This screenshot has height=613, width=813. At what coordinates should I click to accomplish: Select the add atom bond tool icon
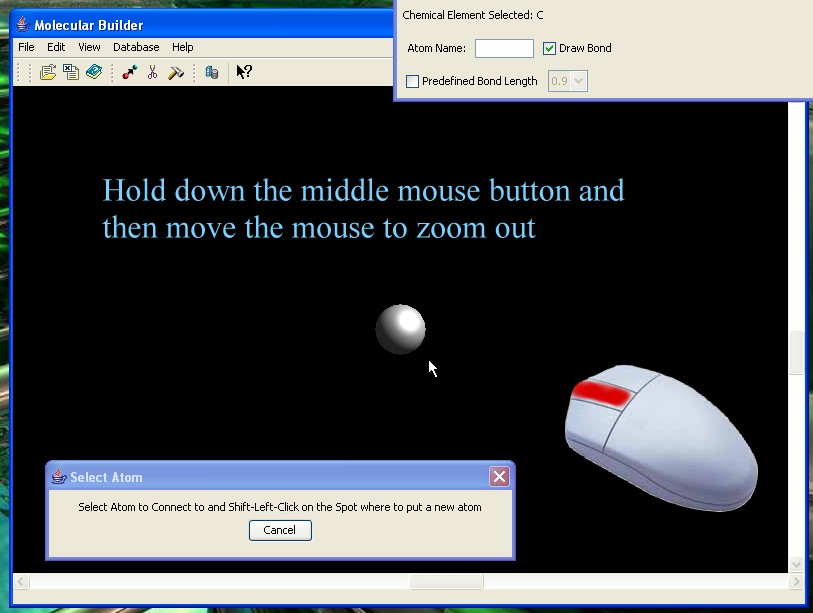point(130,72)
